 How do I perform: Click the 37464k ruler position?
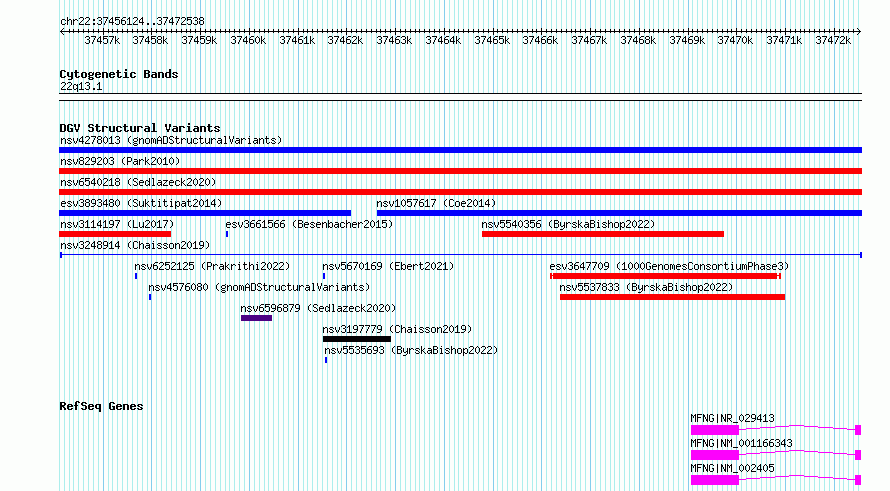443,40
